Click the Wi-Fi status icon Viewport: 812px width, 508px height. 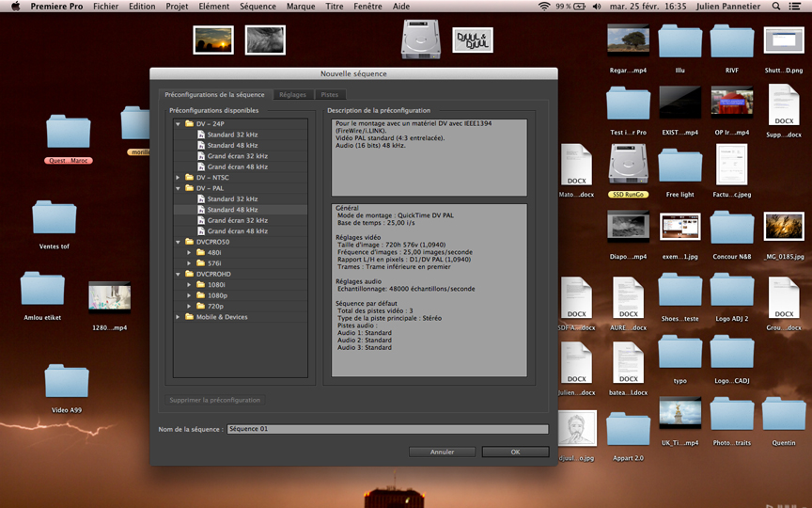(544, 7)
